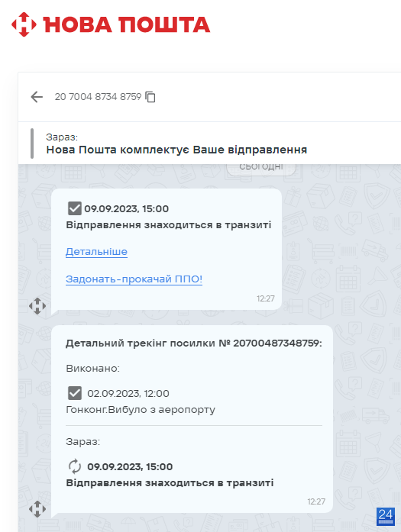401x532 pixels.
Task: Click the bot avatar beside the first message
Action: [x=37, y=306]
